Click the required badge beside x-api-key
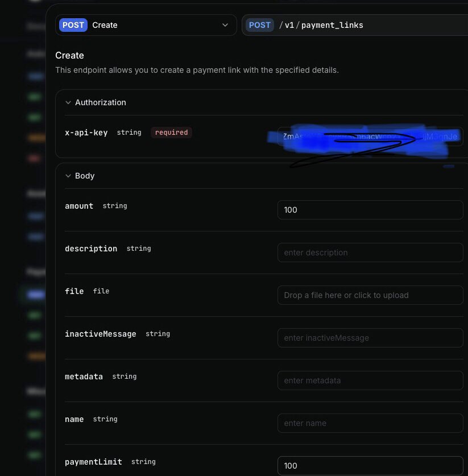The height and width of the screenshot is (476, 468). click(x=172, y=133)
